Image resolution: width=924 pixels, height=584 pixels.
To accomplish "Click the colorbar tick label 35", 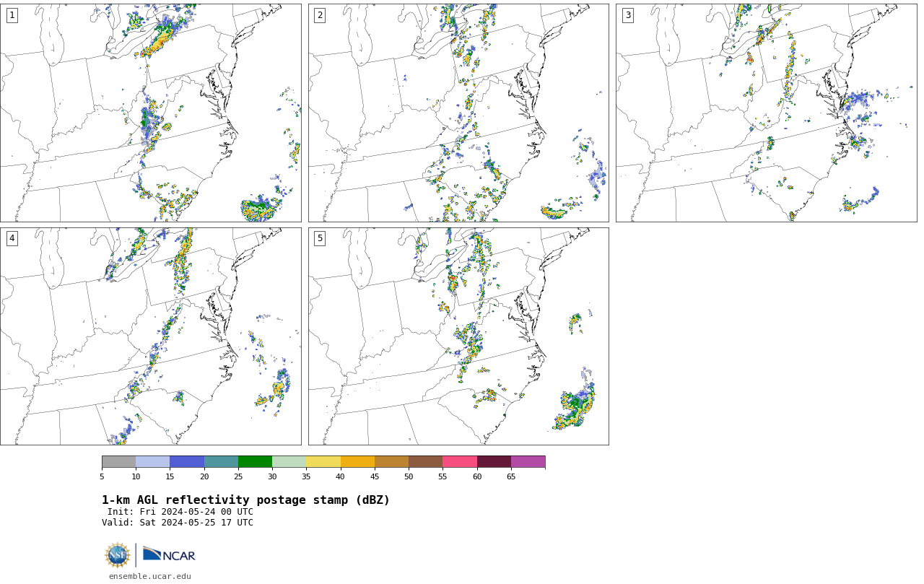I will (x=306, y=476).
